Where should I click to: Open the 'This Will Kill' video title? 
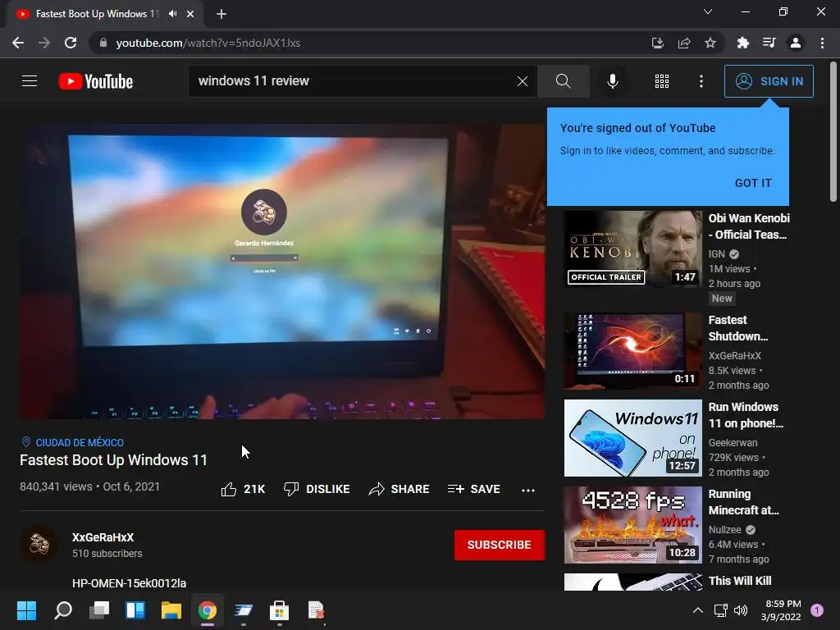click(740, 581)
